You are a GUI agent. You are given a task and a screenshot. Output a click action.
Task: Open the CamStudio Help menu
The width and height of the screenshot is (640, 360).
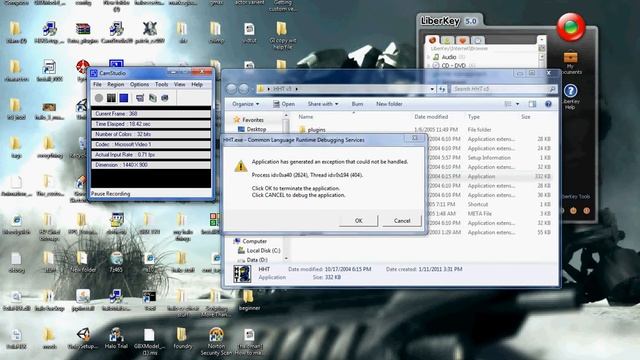coord(197,84)
